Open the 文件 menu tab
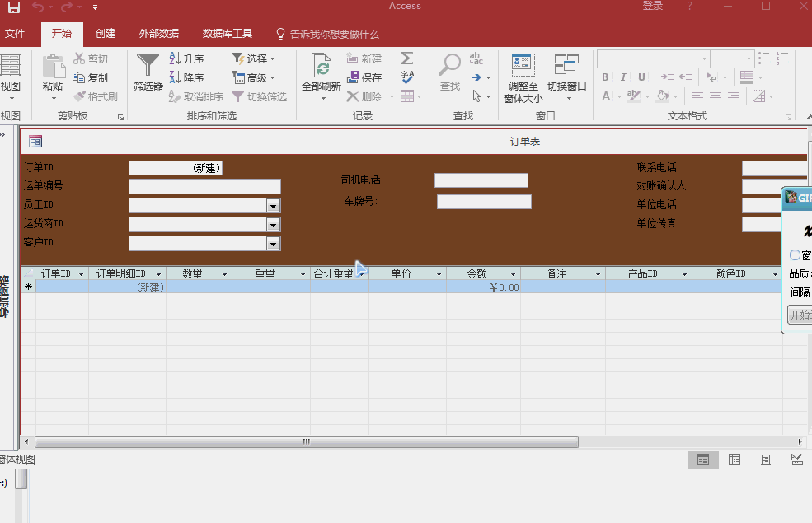Viewport: 812px width, 523px height. (15, 34)
